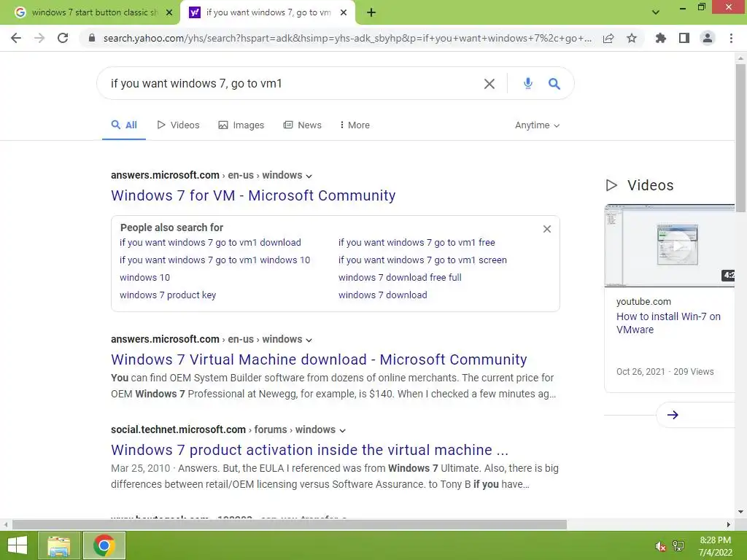
Task: Play the VMware install video thumbnail
Action: (670, 246)
